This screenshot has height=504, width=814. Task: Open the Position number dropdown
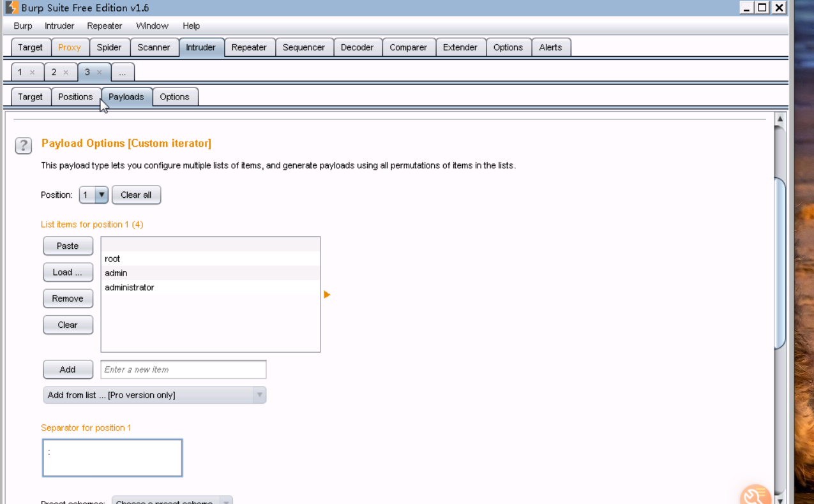tap(94, 195)
